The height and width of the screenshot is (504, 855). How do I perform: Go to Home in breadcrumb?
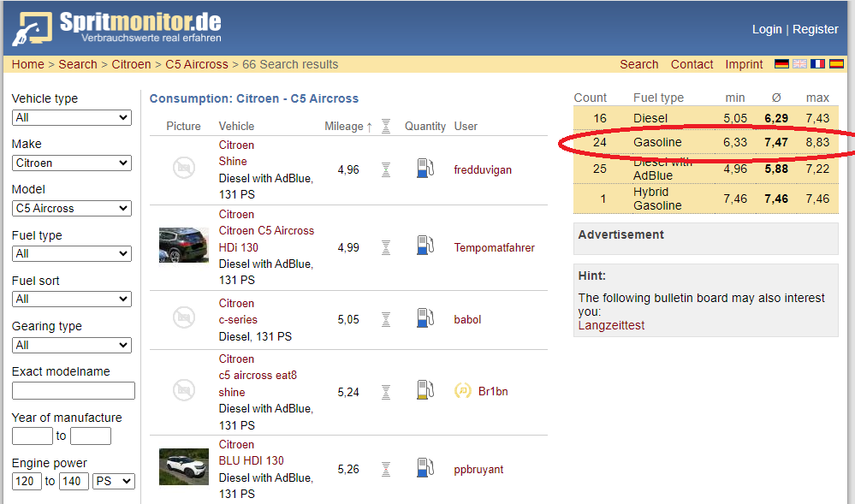[27, 64]
